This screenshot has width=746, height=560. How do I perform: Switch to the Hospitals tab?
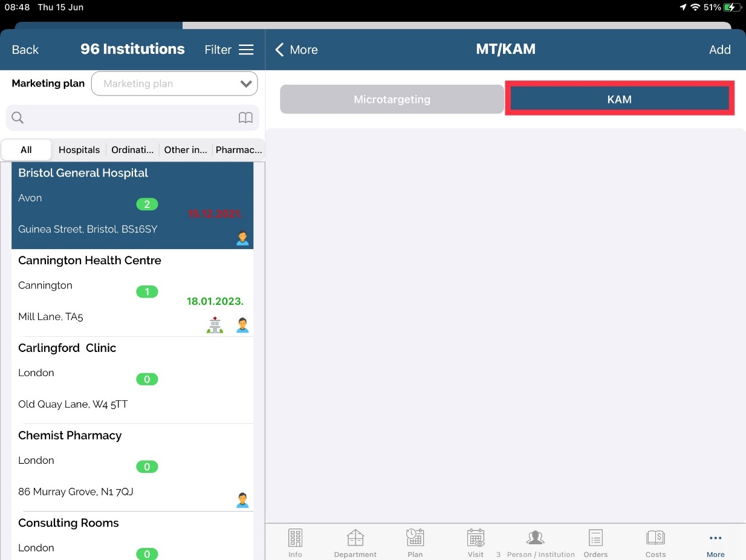tap(79, 150)
